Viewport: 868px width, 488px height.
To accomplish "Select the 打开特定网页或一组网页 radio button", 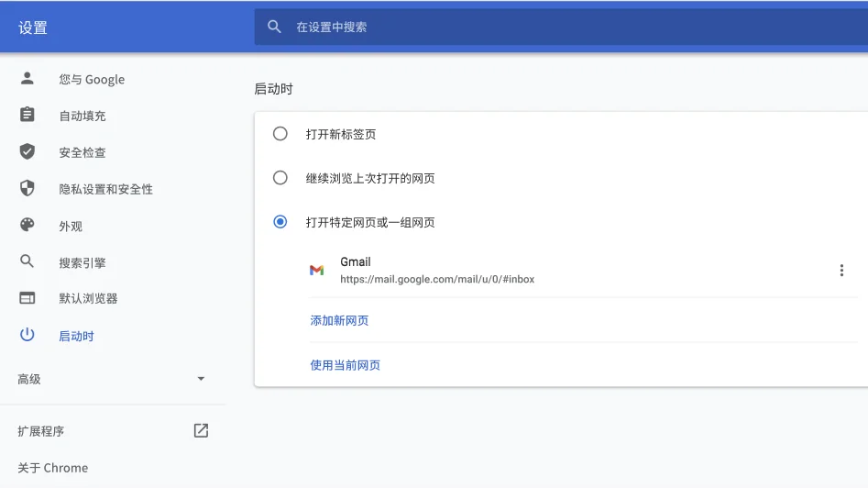I will [x=280, y=222].
